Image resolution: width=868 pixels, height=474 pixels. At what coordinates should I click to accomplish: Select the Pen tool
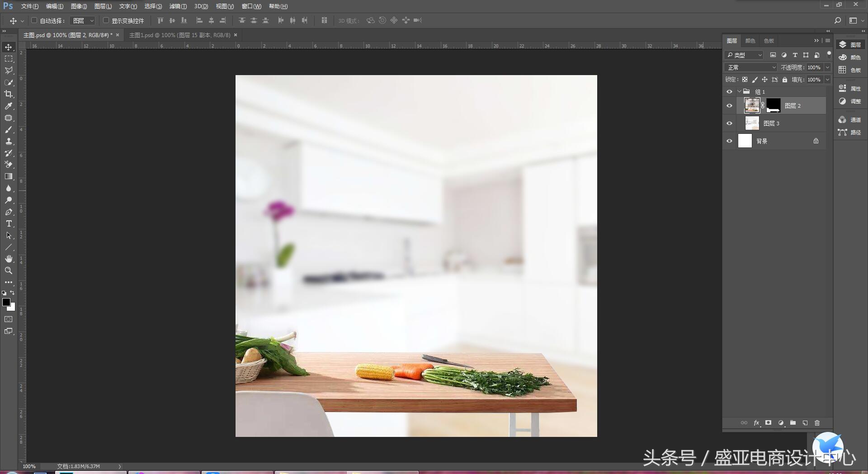click(9, 212)
